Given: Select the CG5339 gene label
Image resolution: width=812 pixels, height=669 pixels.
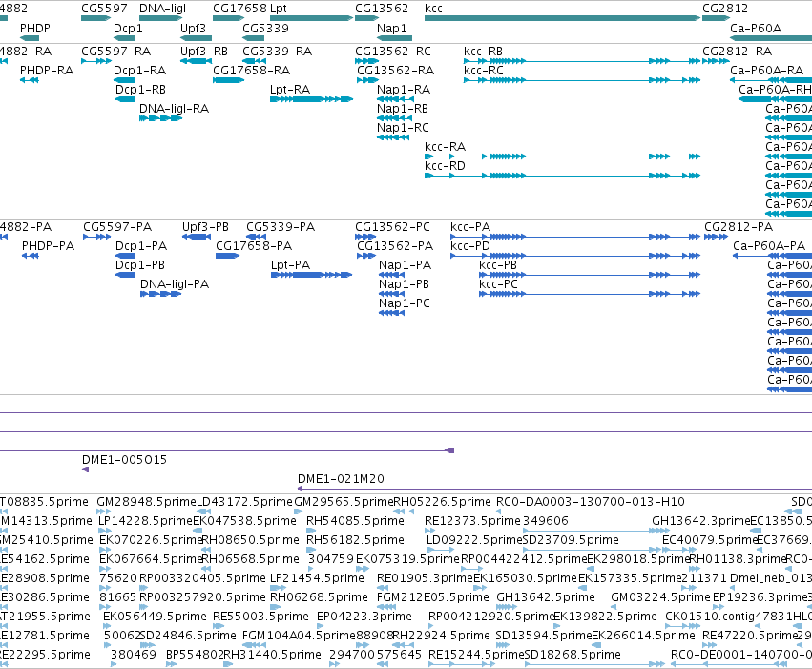Looking at the screenshot, I should 265,28.
